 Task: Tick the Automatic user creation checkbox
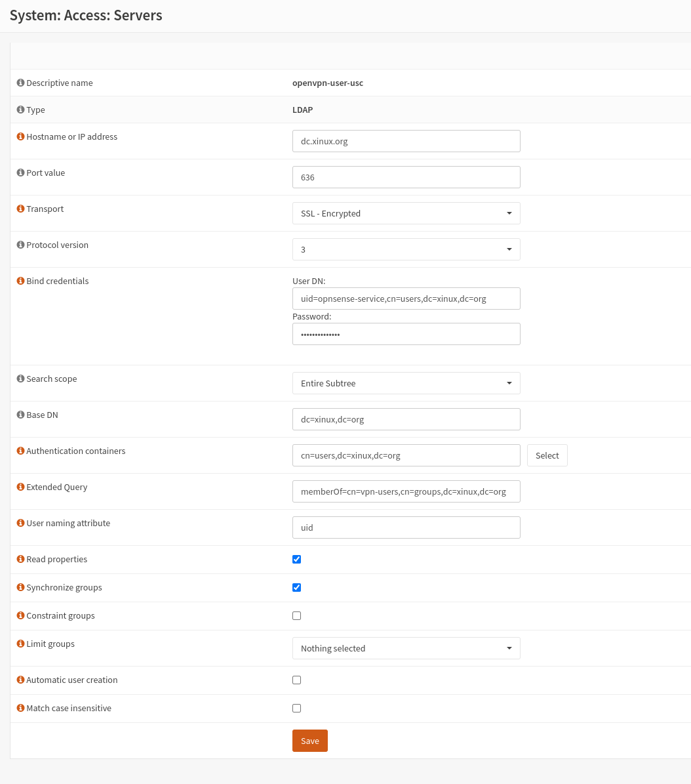coord(296,680)
